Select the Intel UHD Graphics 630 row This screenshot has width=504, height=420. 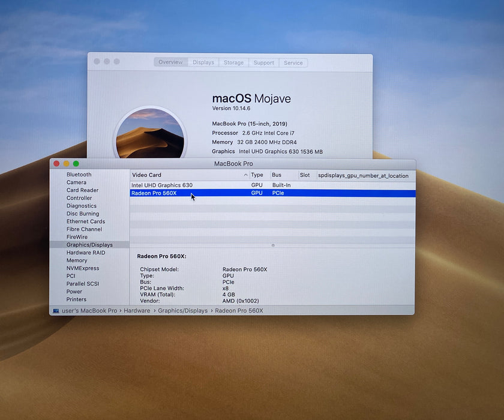[272, 185]
